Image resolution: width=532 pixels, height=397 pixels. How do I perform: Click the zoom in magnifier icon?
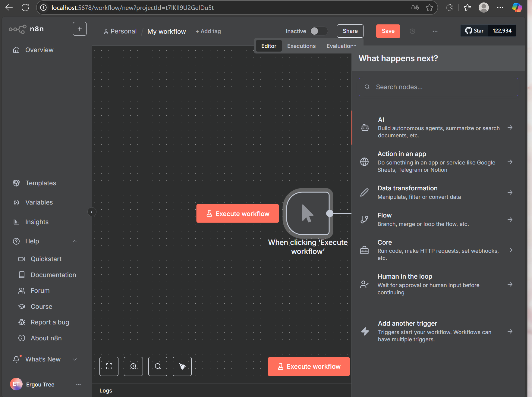[133, 366]
